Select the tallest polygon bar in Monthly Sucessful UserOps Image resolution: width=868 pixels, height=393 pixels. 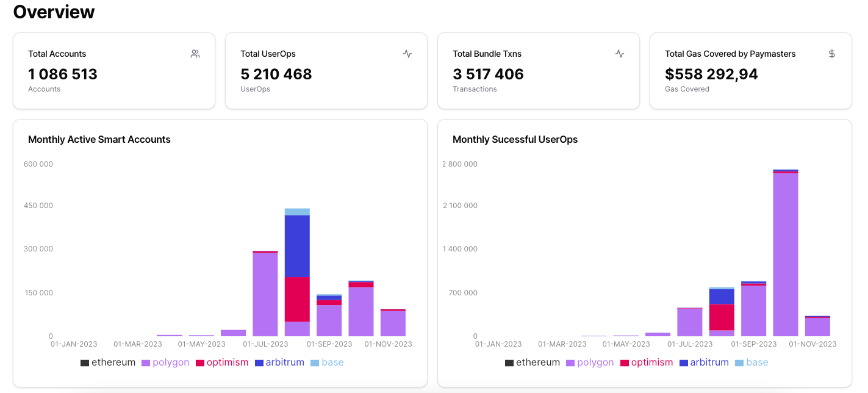coord(786,253)
